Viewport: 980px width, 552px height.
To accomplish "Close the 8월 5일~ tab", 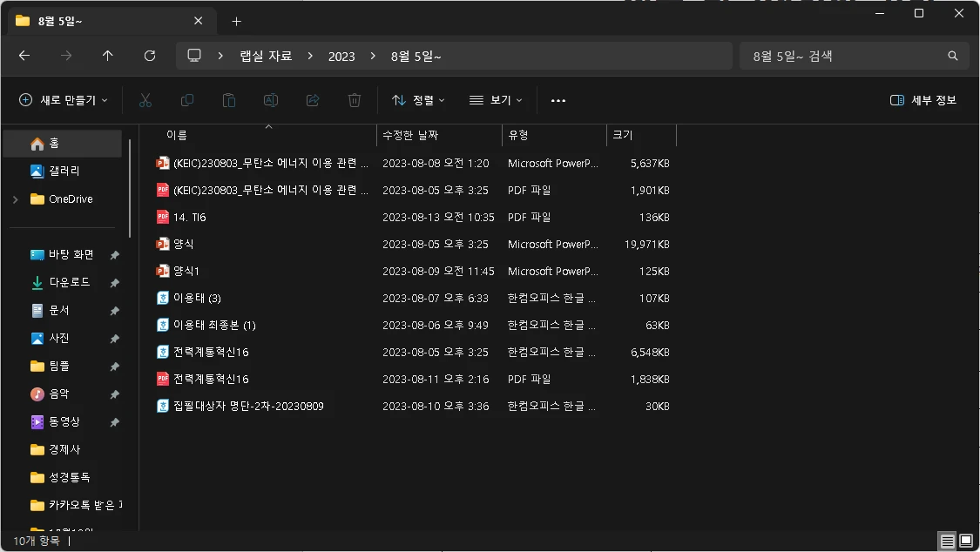I will click(198, 21).
